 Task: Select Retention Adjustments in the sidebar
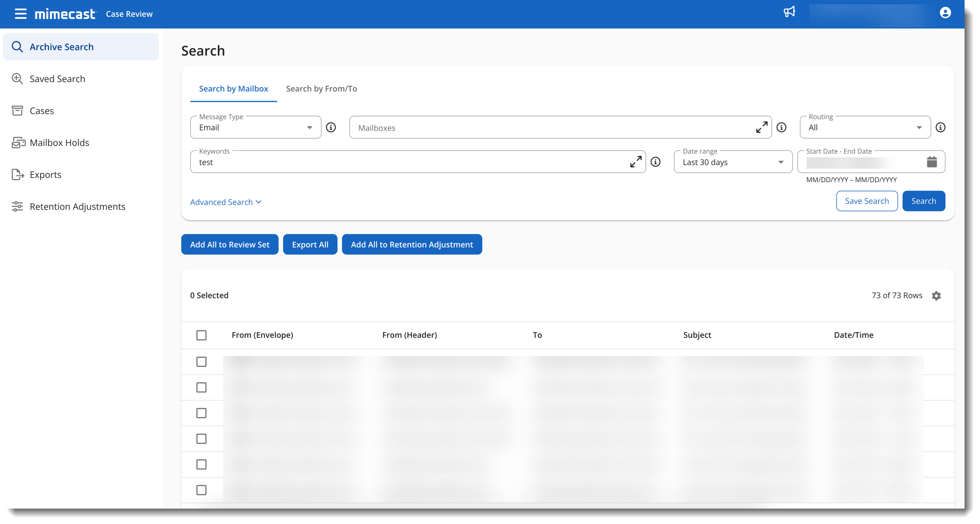click(78, 206)
